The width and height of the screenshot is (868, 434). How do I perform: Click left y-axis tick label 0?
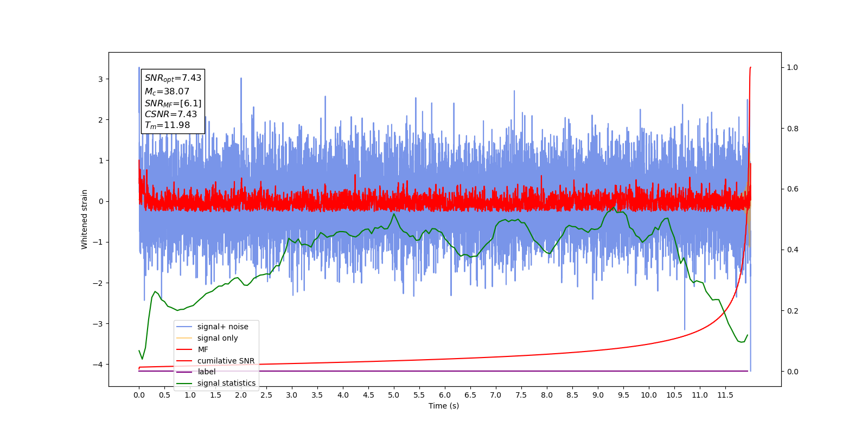click(100, 201)
